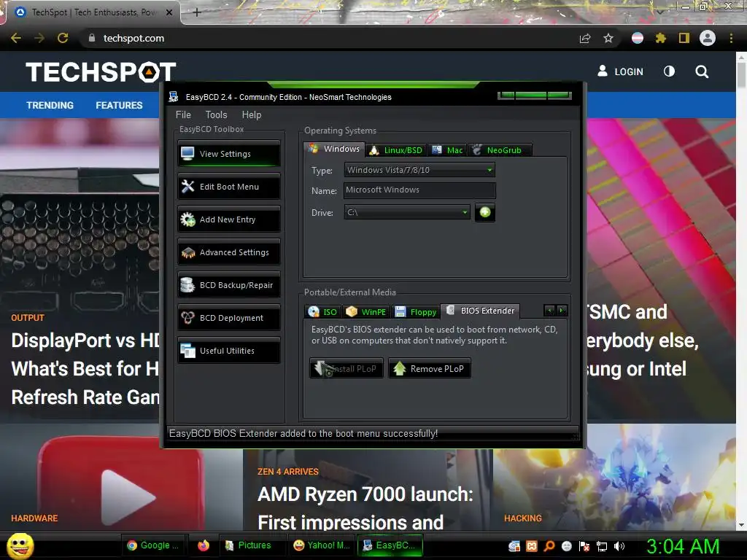Image resolution: width=747 pixels, height=560 pixels.
Task: Open the File menu in EasyBCD
Action: point(183,114)
